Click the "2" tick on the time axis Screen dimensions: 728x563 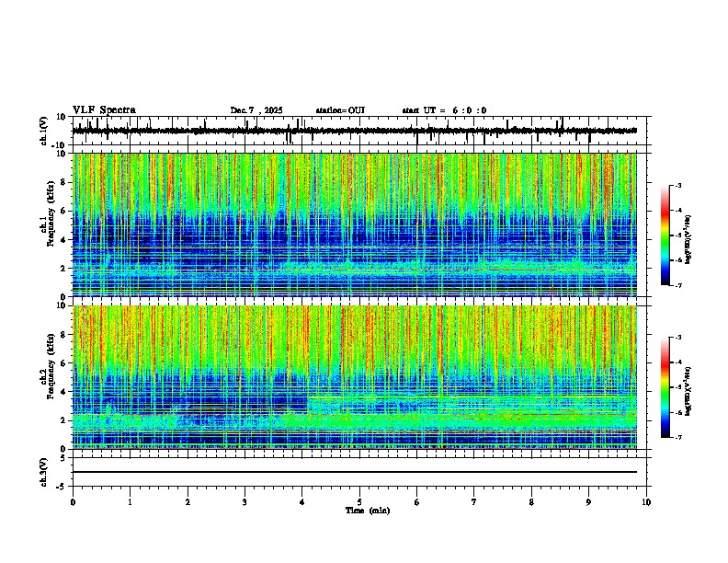click(188, 502)
